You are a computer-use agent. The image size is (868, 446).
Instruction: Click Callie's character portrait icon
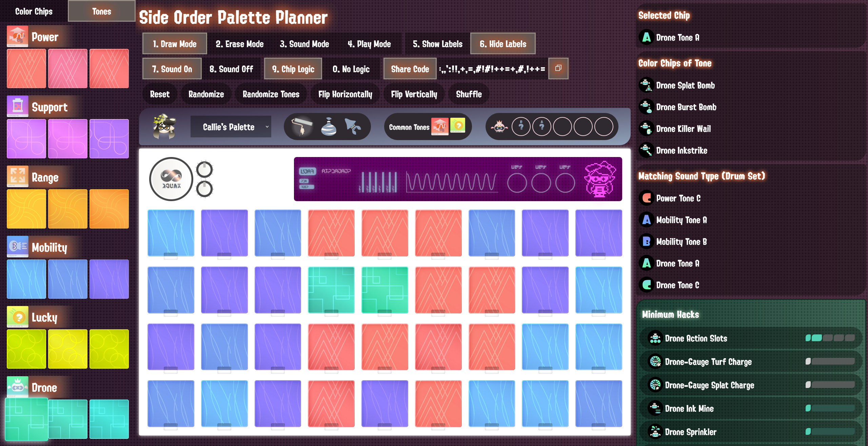164,127
